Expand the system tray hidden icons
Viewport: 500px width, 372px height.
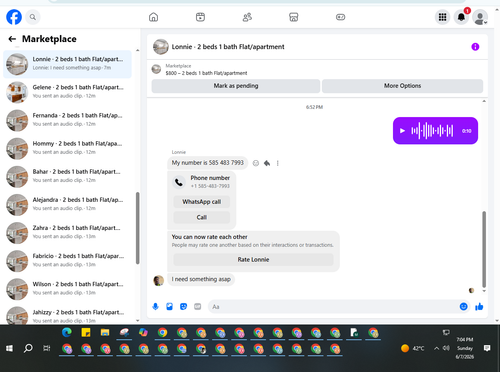pyautogui.click(x=436, y=348)
